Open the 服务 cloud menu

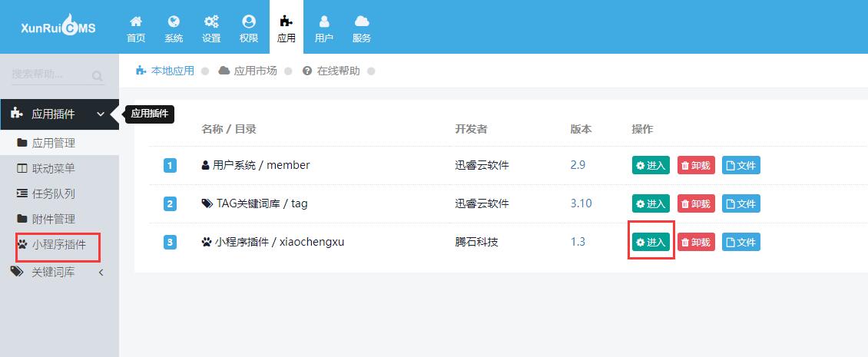click(x=362, y=29)
